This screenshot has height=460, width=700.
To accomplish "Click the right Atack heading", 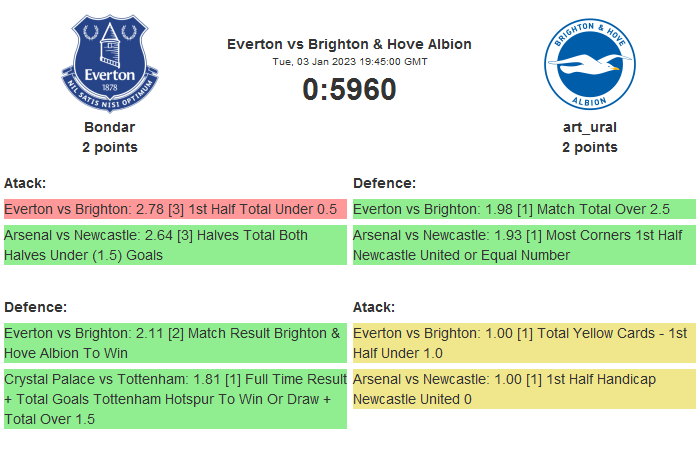I will (374, 307).
